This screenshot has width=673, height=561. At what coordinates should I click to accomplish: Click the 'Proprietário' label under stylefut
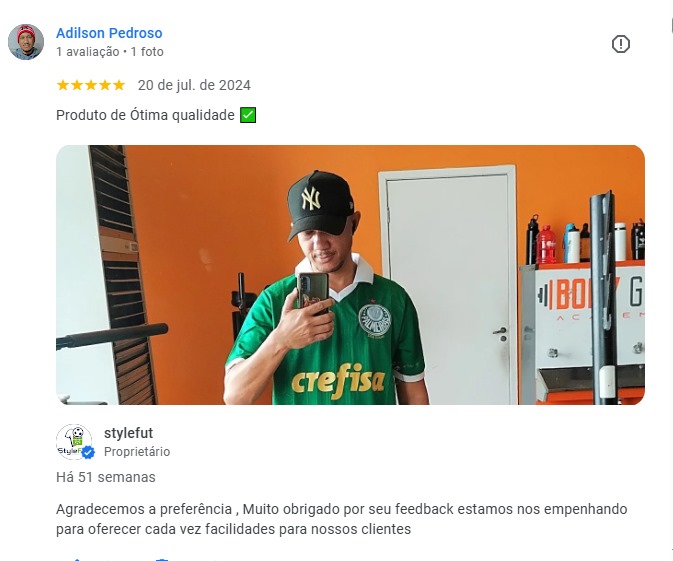[137, 452]
